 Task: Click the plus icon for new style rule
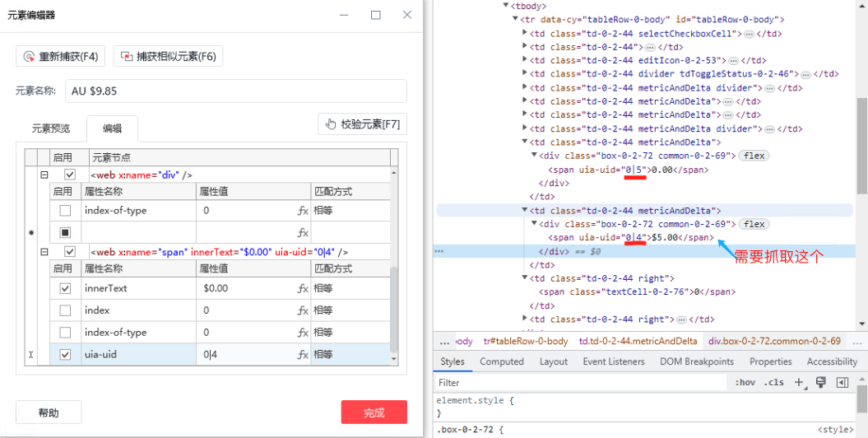click(x=799, y=383)
